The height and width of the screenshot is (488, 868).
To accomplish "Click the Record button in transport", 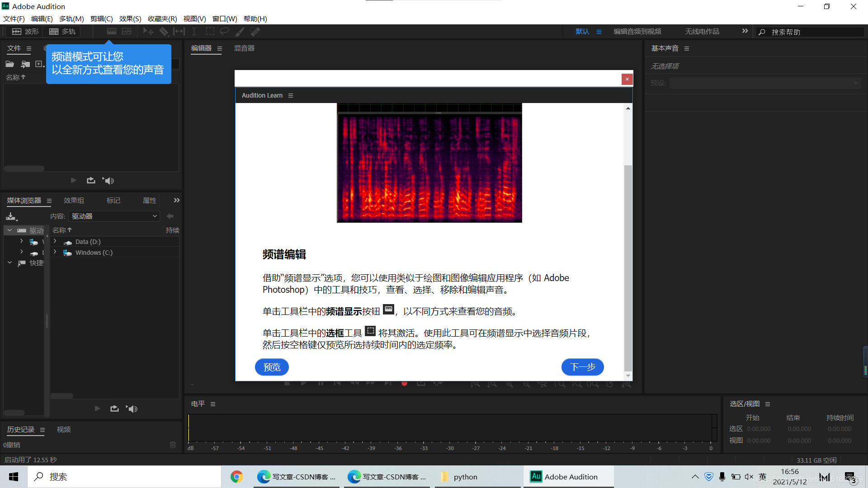I will point(404,384).
